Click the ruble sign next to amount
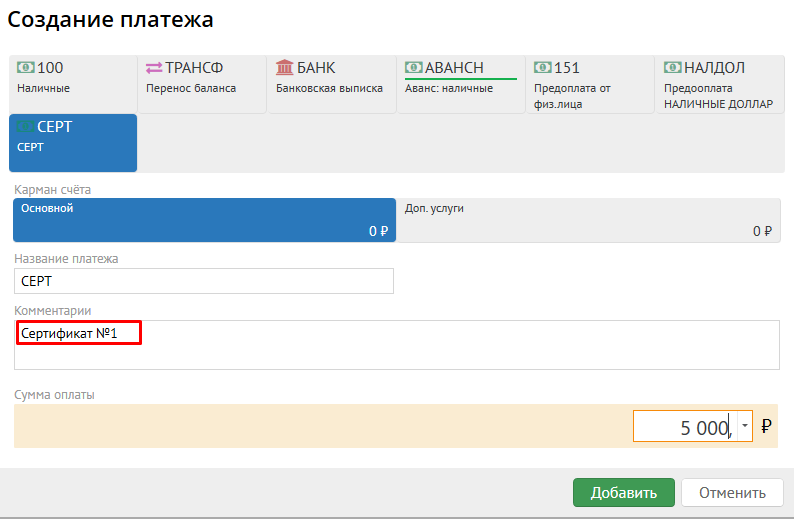794x519 pixels. pos(766,426)
